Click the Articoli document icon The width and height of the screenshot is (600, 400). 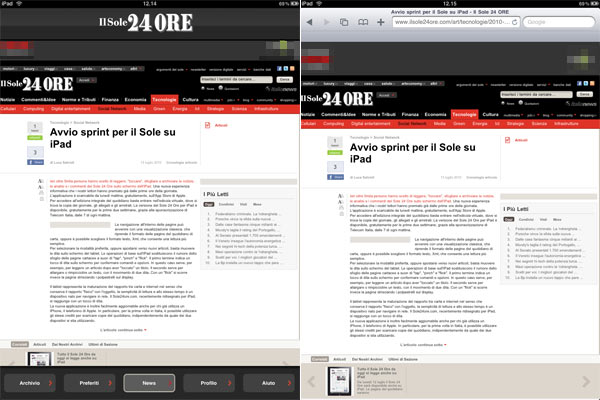208,126
